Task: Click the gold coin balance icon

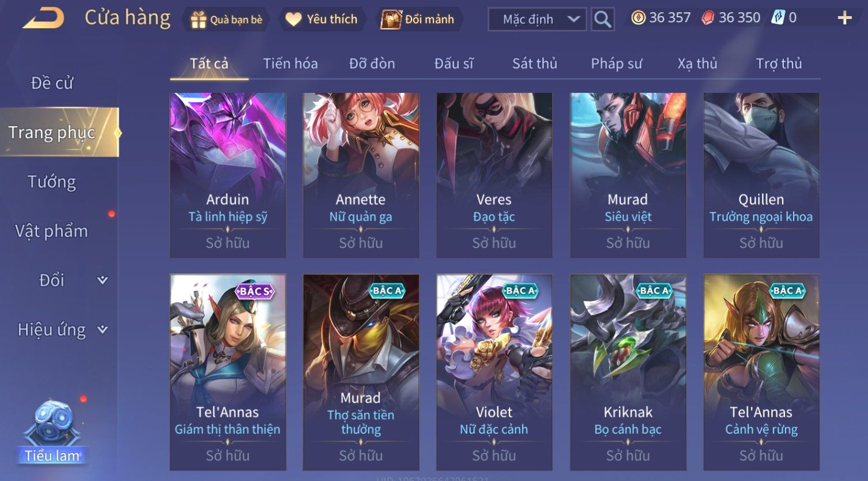Action: [638, 18]
